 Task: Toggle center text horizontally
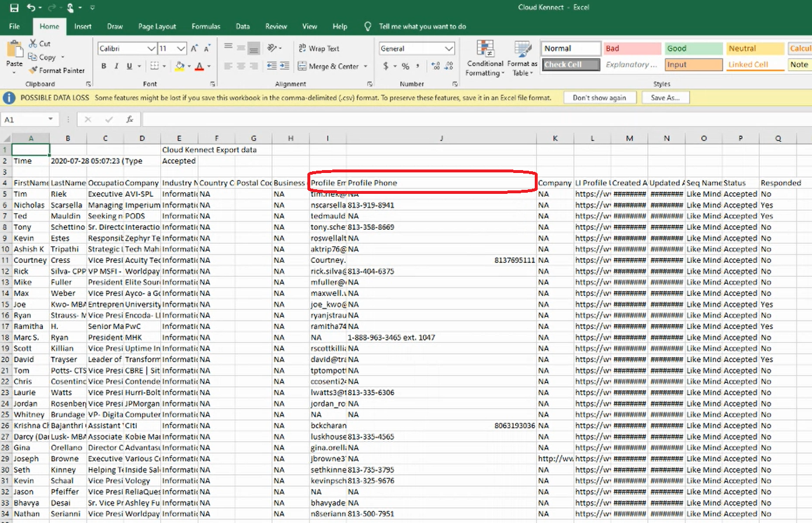click(x=241, y=66)
